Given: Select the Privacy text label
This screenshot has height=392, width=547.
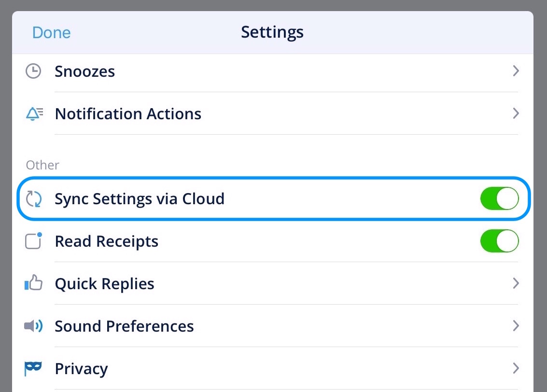Looking at the screenshot, I should click(81, 369).
